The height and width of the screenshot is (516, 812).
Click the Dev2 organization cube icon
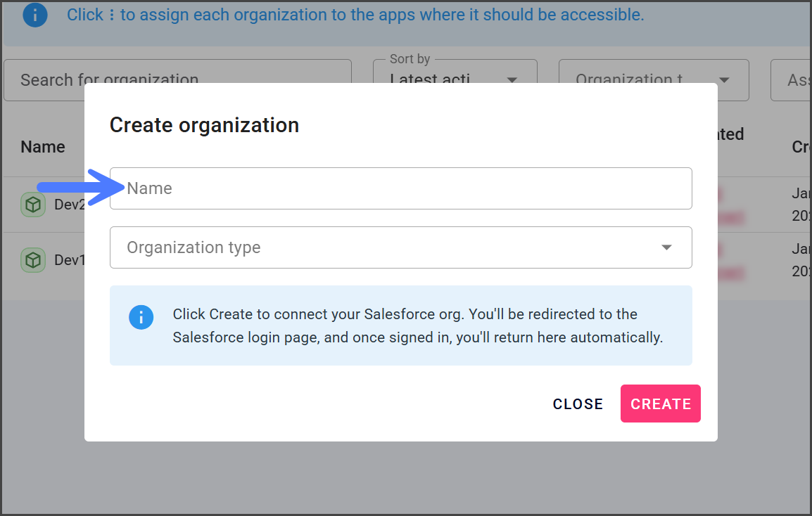point(32,205)
